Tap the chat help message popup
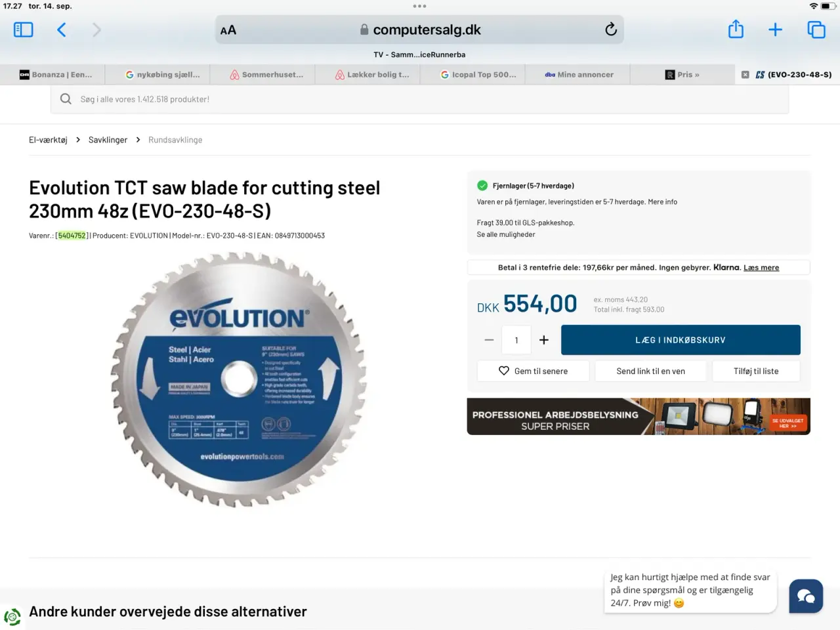 coord(690,590)
